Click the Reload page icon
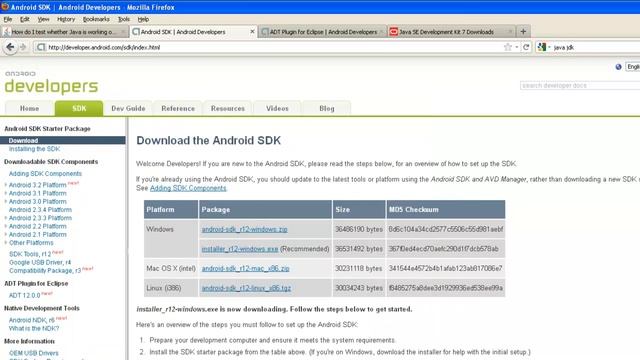The width and height of the screenshot is (640, 360). (x=526, y=47)
